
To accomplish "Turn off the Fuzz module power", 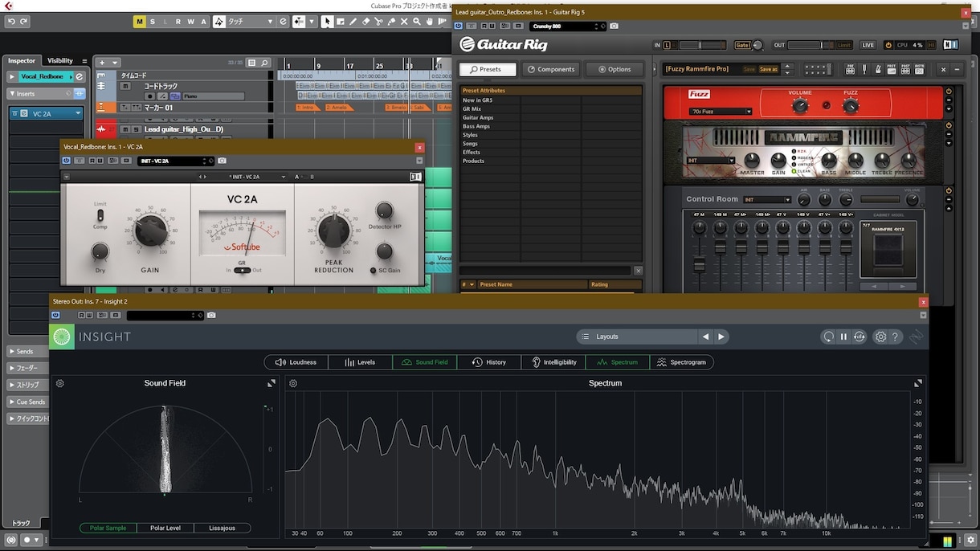I will pos(949,92).
